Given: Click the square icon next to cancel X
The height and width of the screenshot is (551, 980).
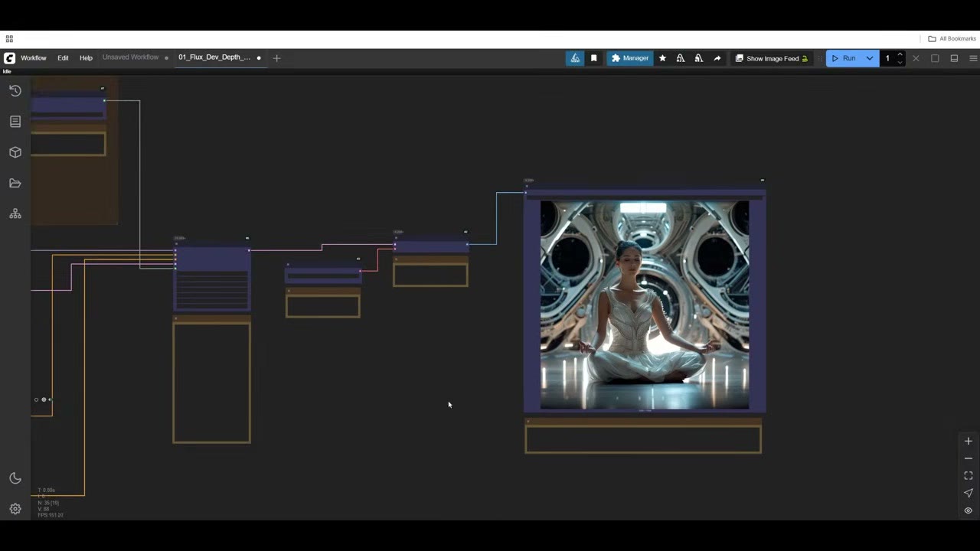Looking at the screenshot, I should coord(935,58).
